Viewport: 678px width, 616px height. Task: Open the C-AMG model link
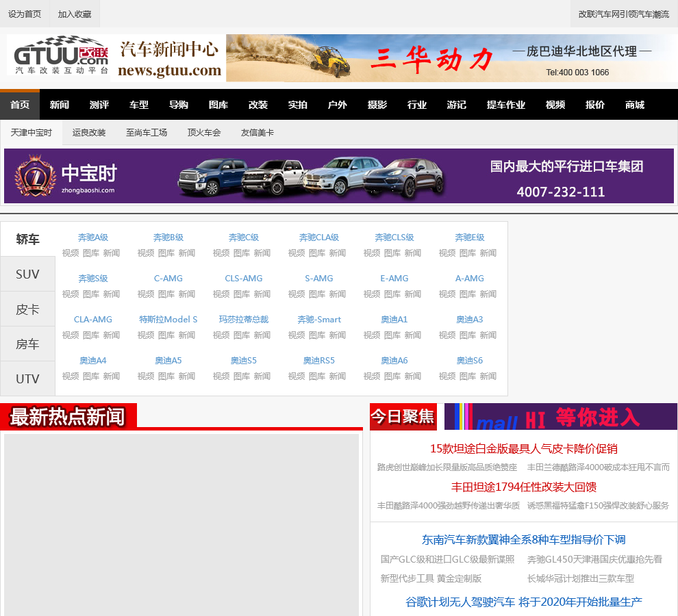[x=168, y=279]
